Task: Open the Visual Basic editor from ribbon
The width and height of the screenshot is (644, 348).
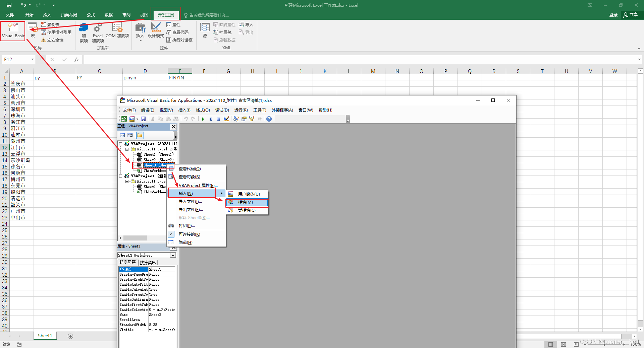Action: pyautogui.click(x=13, y=31)
